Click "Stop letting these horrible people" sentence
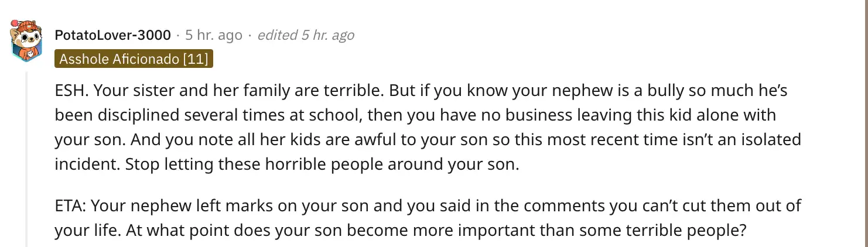 point(234,164)
